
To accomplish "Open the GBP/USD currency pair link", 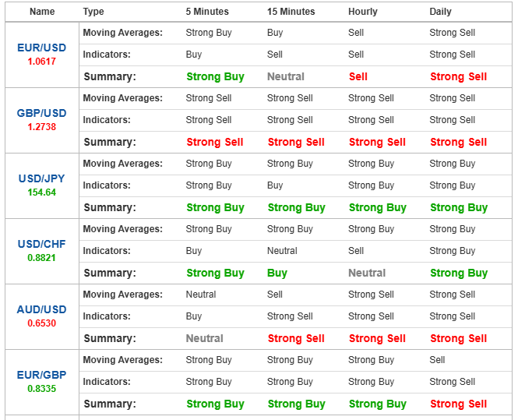I will 42,113.
